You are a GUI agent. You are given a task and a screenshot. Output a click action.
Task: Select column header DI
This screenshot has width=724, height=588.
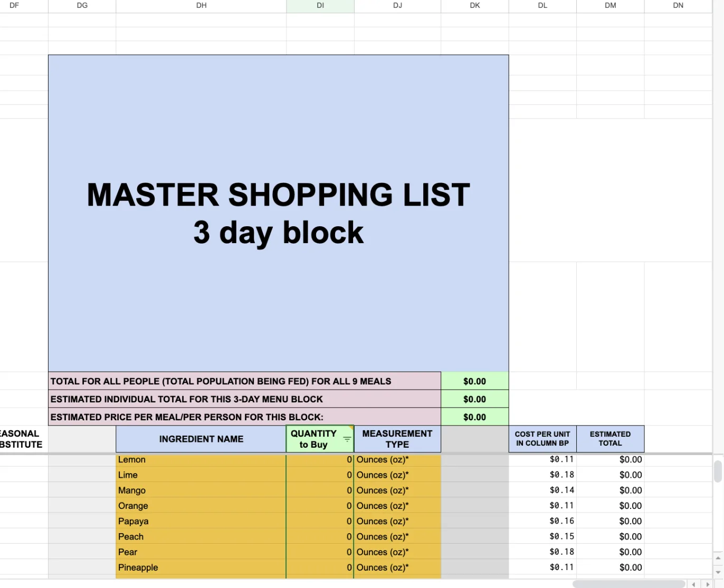(320, 5)
